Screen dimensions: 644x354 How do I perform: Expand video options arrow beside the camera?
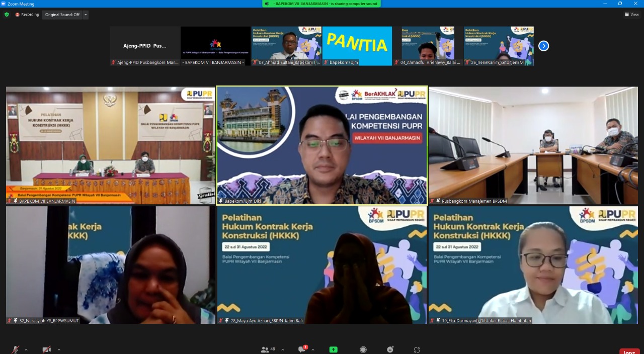(59, 349)
